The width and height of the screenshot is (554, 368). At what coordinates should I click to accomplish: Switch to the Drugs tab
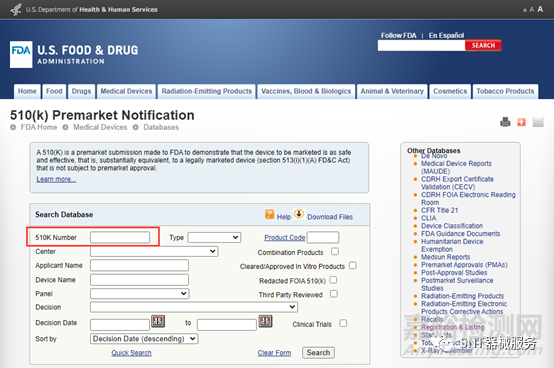click(81, 91)
